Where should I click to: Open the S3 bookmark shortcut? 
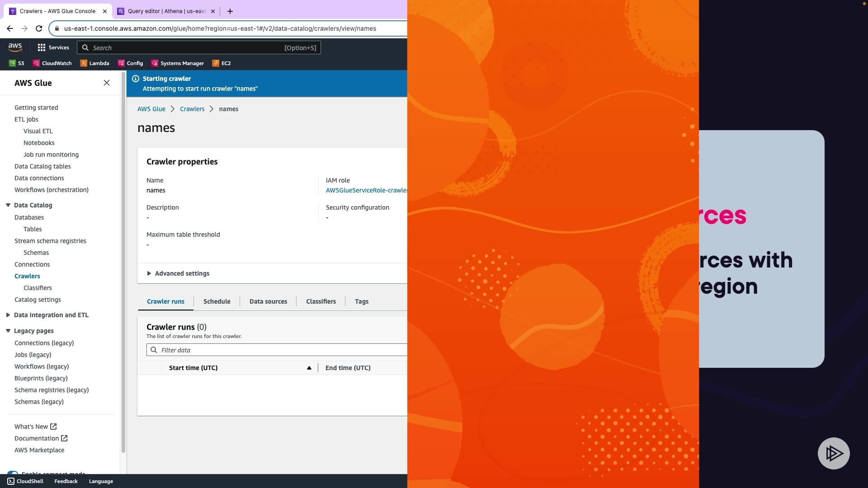[17, 63]
